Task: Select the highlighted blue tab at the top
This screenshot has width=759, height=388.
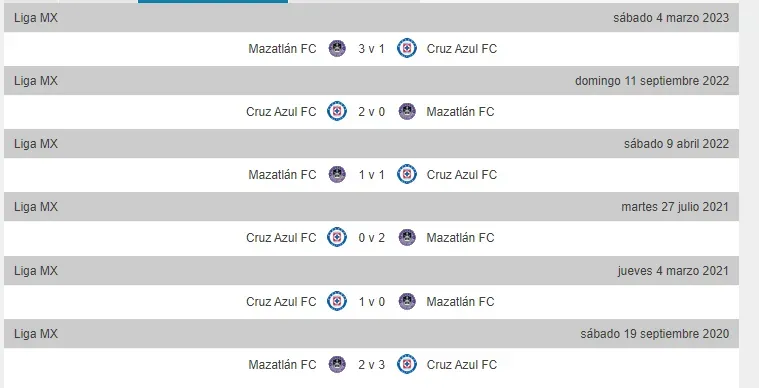Action: click(x=213, y=1)
